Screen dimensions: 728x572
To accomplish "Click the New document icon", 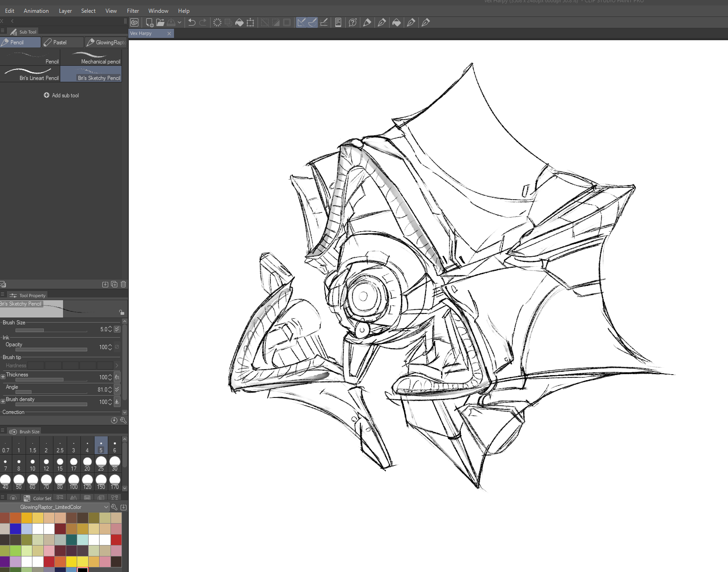I will pyautogui.click(x=149, y=22).
